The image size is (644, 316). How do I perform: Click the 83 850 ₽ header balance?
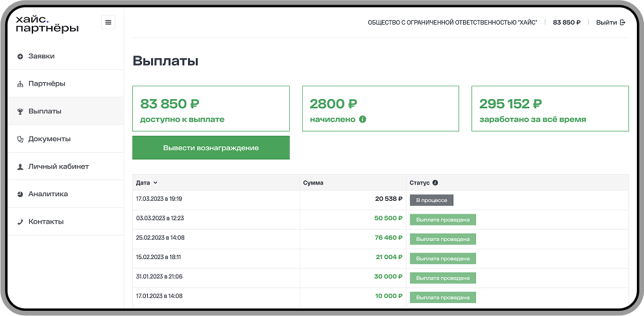pyautogui.click(x=566, y=23)
